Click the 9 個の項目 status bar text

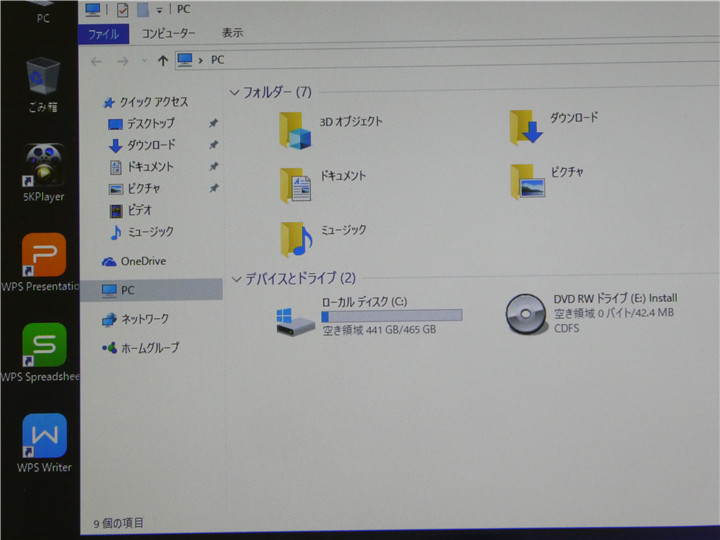click(118, 523)
